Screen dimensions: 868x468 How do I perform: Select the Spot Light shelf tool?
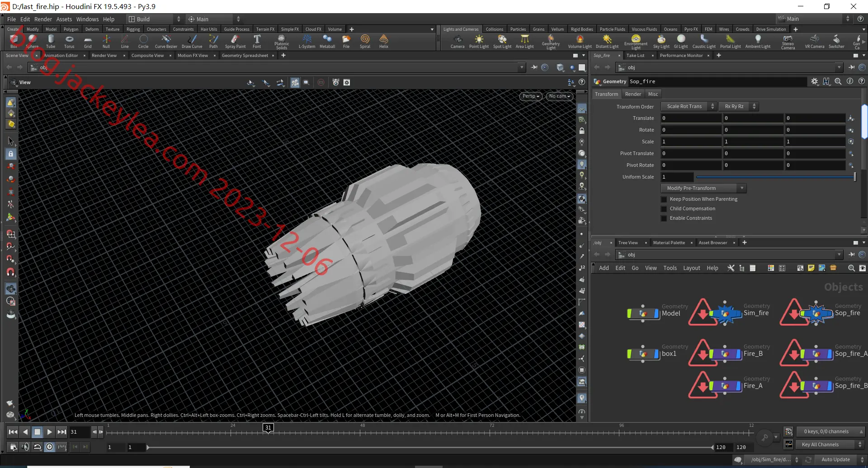502,42
